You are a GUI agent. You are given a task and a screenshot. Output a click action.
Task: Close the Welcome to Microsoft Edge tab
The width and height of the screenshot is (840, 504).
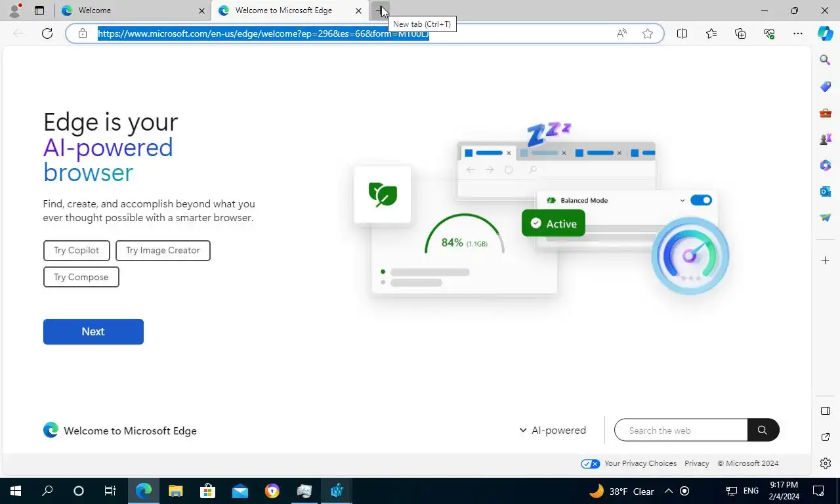pyautogui.click(x=358, y=10)
